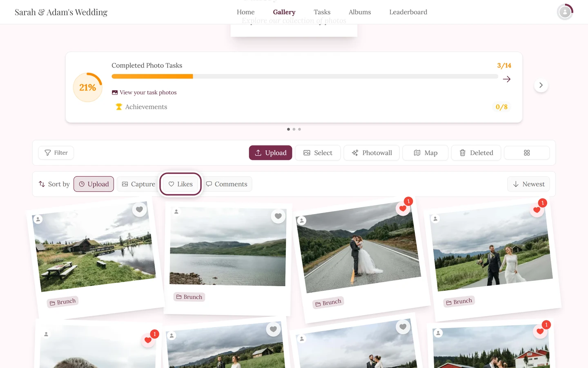
Task: Open the cabin by lake photo
Action: pyautogui.click(x=94, y=247)
